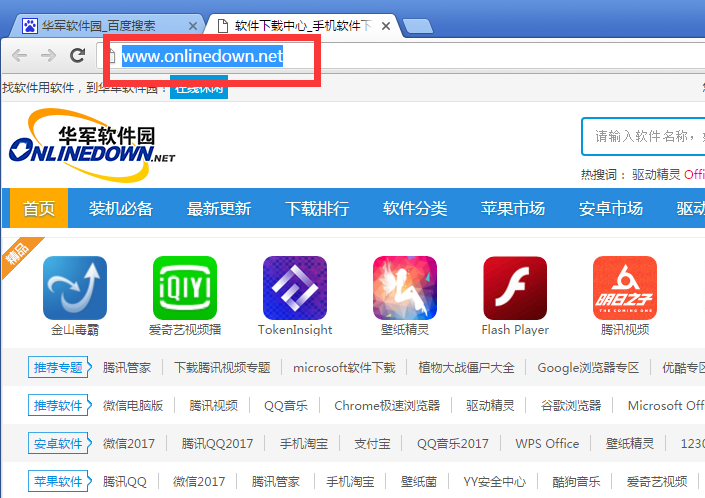Viewport: 705px width, 498px height.
Task: Open the Flash Player app icon
Action: pos(515,288)
